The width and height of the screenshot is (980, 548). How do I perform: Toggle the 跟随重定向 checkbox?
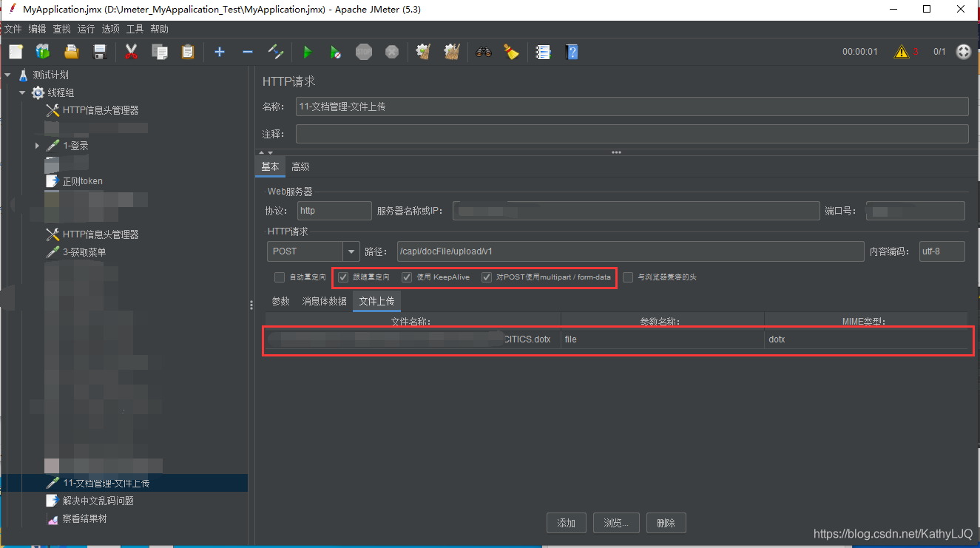pos(343,277)
